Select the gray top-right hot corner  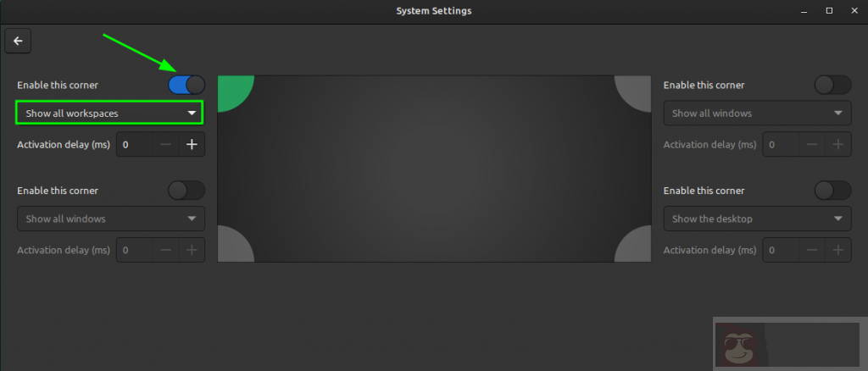pos(634,92)
